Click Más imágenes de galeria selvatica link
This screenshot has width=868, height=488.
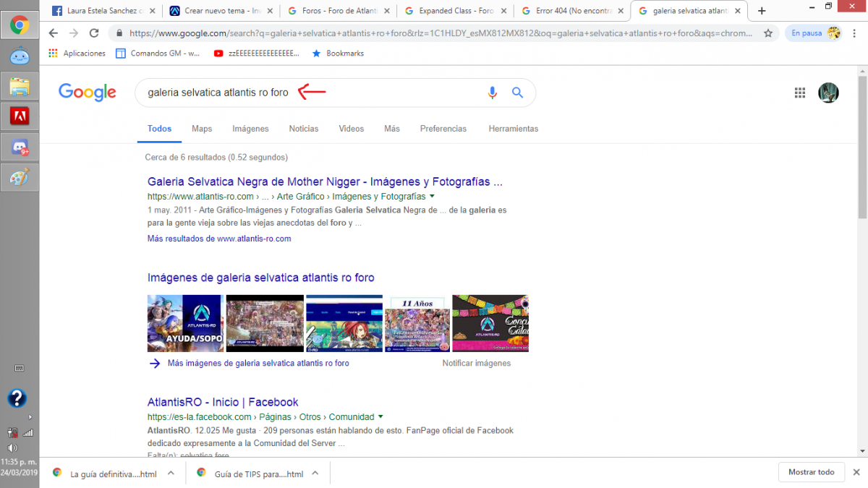pyautogui.click(x=258, y=363)
